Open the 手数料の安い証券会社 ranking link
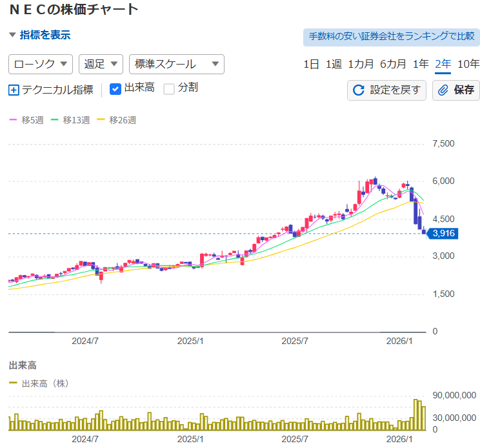 391,36
